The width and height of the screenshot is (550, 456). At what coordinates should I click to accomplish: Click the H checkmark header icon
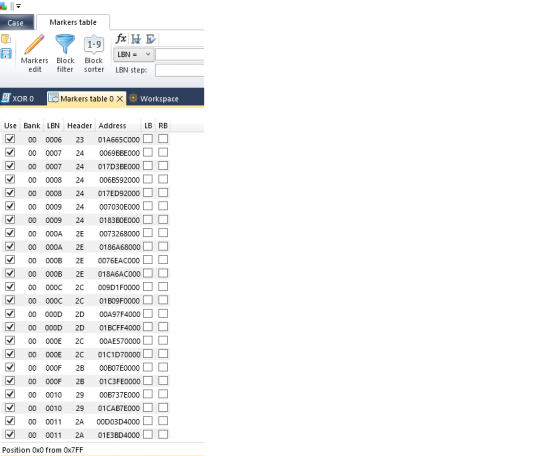coord(136,39)
